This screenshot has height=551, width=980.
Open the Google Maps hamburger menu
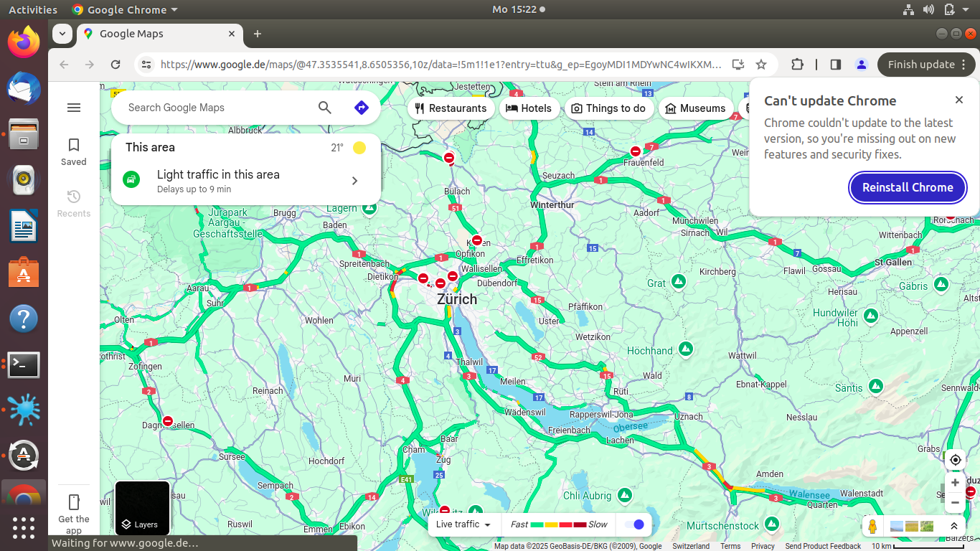[74, 108]
